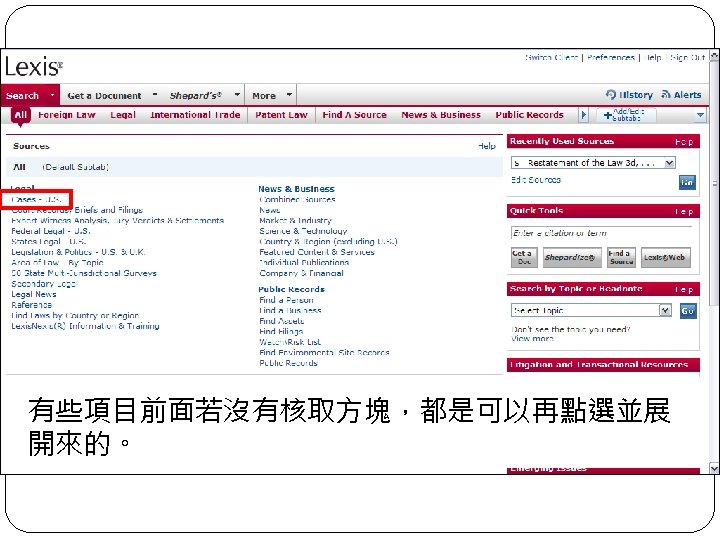The height and width of the screenshot is (540, 720).
Task: Click the subtab scroll-right arrow
Action: [x=583, y=115]
